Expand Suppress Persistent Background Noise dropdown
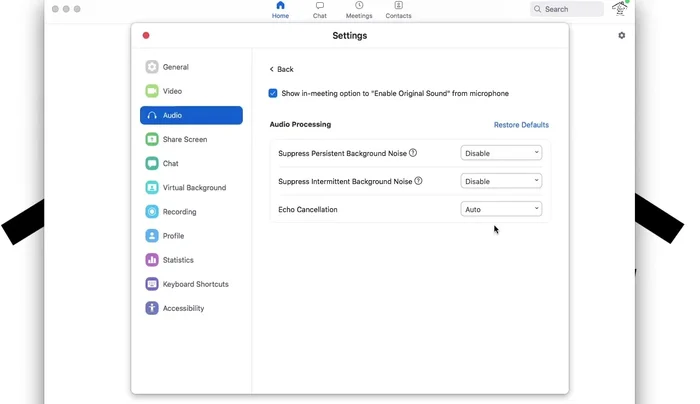The width and height of the screenshot is (700, 404). 501,153
